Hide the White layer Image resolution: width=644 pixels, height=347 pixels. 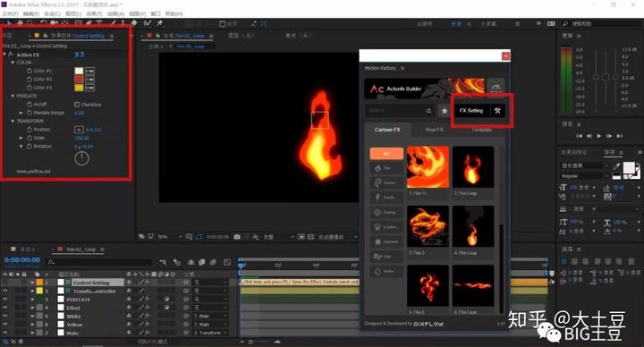[5, 317]
